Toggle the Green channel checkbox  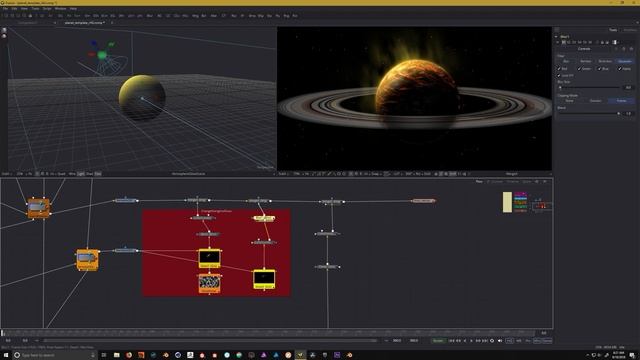[x=579, y=69]
